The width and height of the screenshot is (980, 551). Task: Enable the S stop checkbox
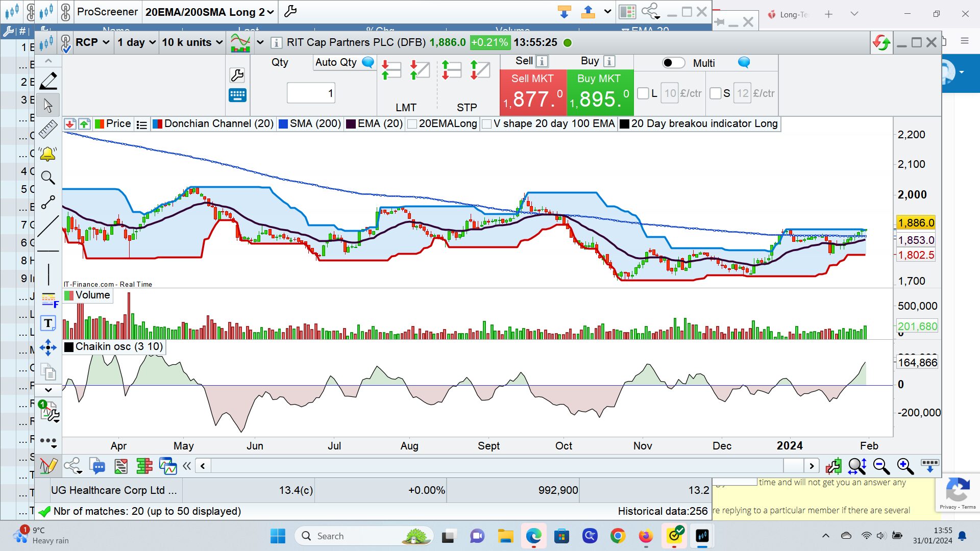[716, 93]
